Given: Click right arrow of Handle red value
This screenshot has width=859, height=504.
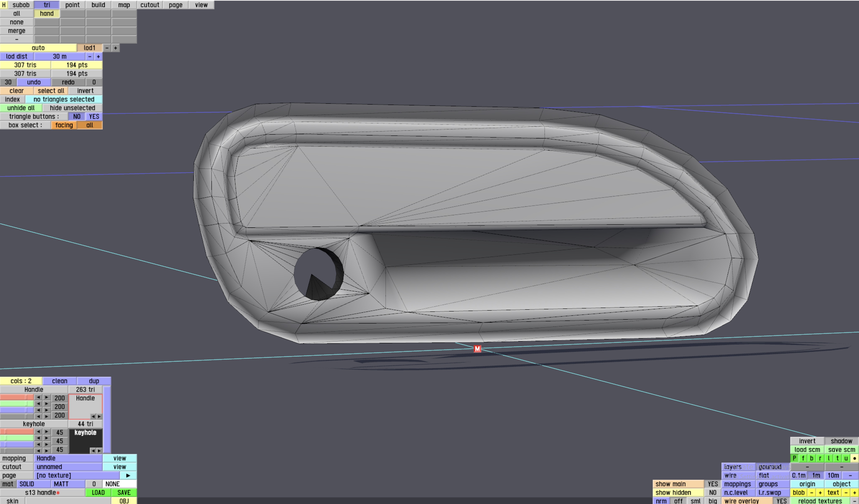Looking at the screenshot, I should 47,397.
